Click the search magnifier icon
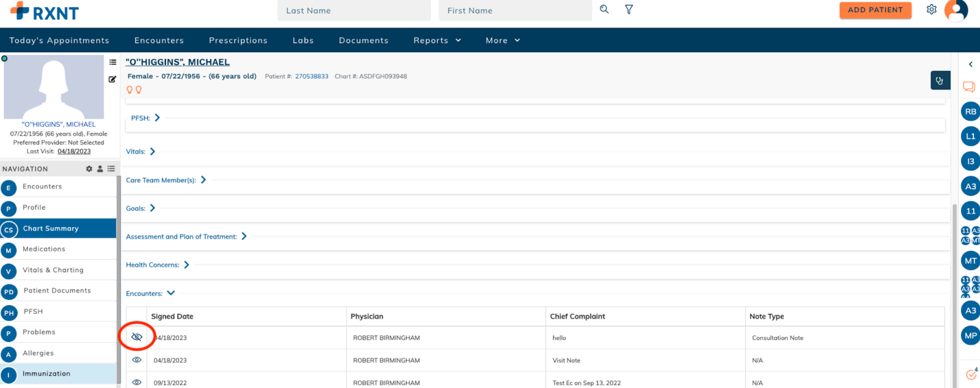The width and height of the screenshot is (980, 388). click(x=604, y=10)
